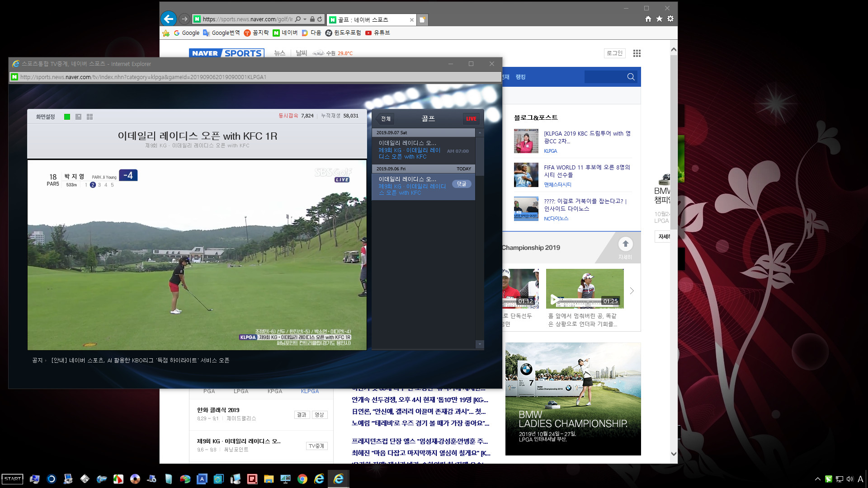Click the volume icon in system tray
This screenshot has width=868, height=488.
(850, 479)
